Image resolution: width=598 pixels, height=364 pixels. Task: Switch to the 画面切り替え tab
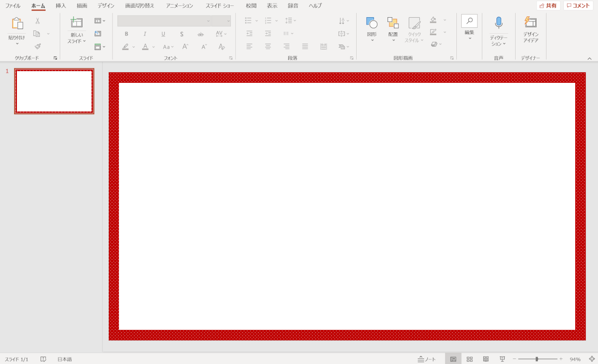coord(140,6)
